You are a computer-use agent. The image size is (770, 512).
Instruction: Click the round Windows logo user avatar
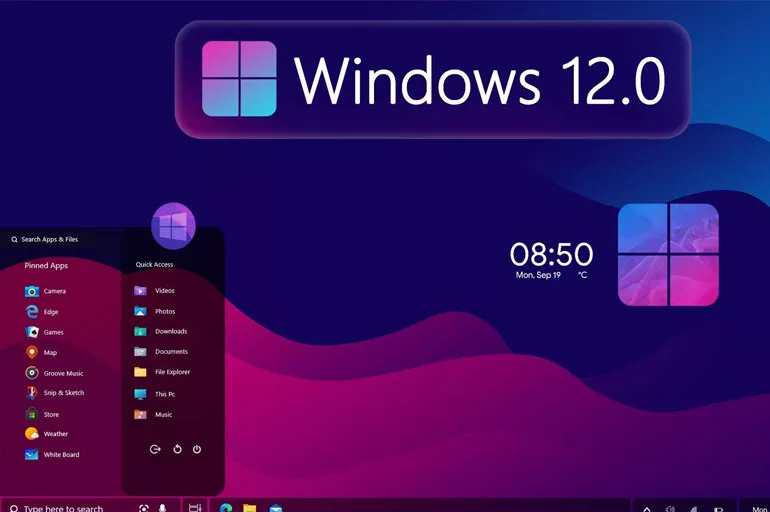(173, 225)
